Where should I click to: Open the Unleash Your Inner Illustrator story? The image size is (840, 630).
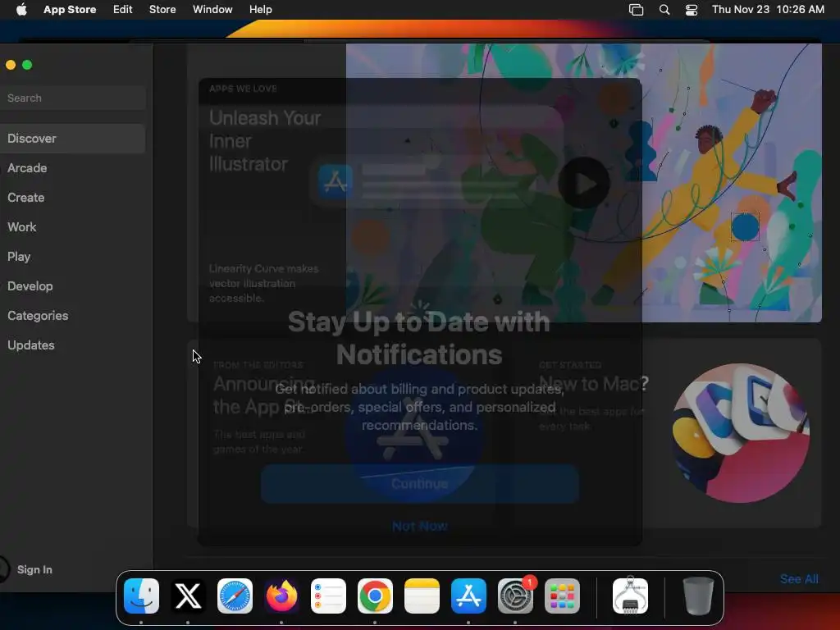click(x=265, y=141)
